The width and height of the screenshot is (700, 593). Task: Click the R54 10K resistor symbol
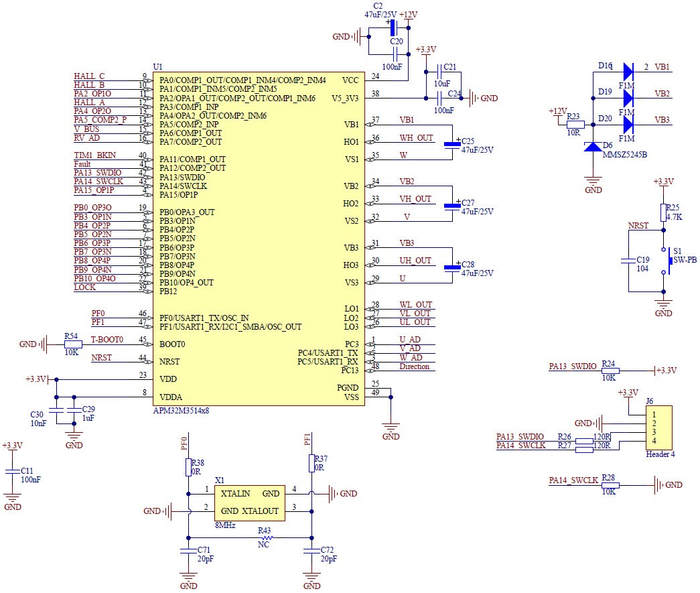73,344
